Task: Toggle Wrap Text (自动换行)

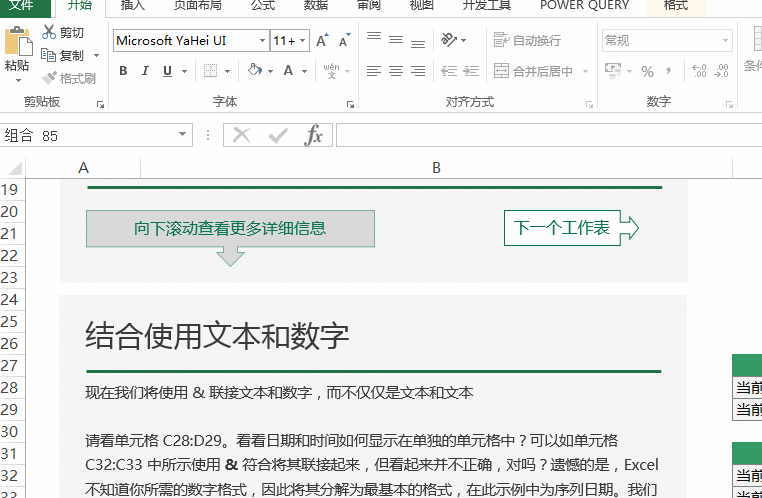Action: [527, 40]
